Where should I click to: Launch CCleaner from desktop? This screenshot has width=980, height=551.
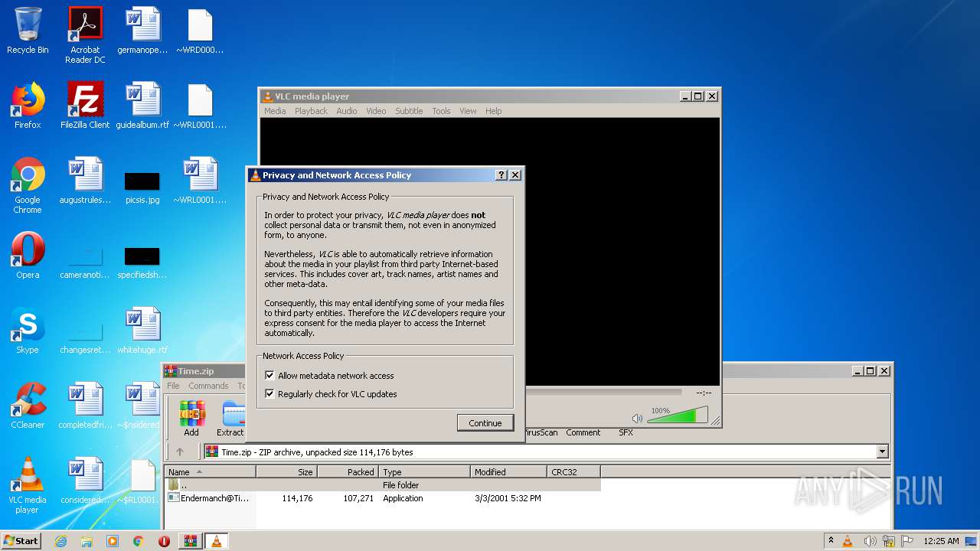tap(28, 406)
